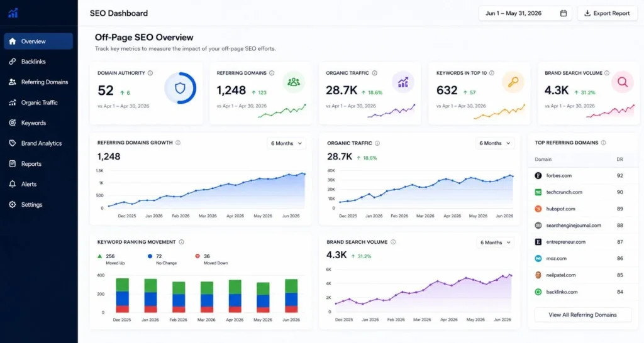Open Reports in the sidebar

tap(38, 164)
